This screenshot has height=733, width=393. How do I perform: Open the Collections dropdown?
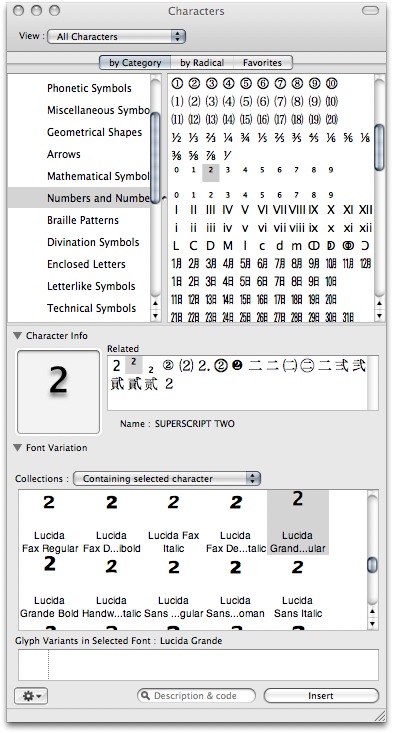click(167, 478)
